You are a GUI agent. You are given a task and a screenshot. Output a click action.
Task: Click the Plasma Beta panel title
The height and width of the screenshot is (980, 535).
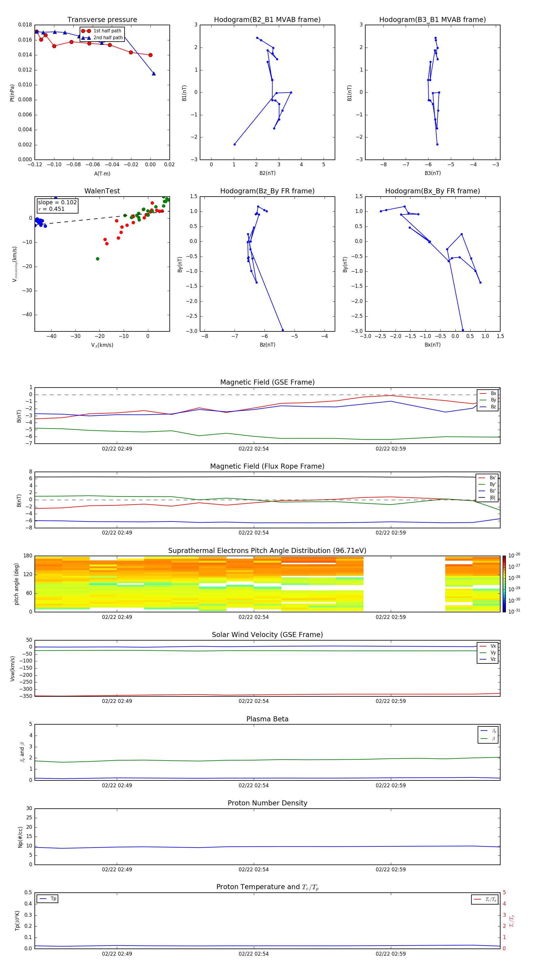tap(267, 719)
